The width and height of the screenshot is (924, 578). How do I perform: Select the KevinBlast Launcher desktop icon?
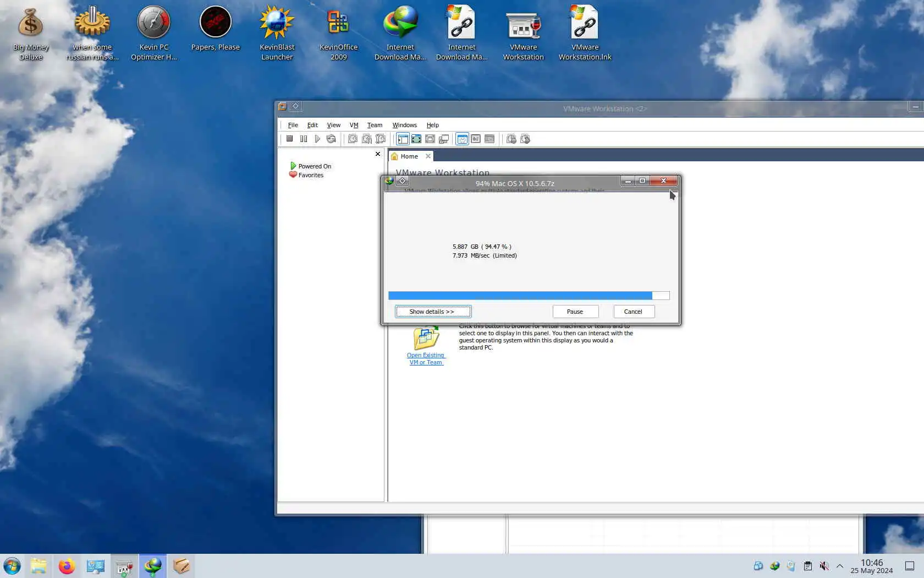pos(277,33)
